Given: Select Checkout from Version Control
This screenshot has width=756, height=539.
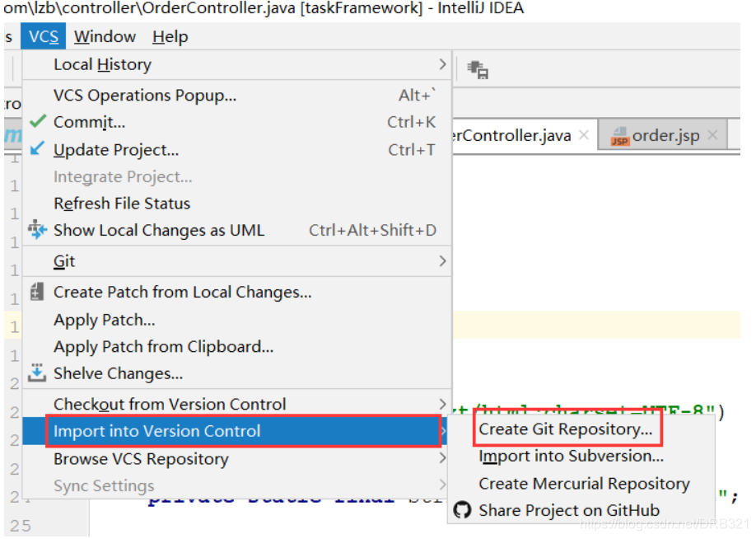Looking at the screenshot, I should point(236,404).
